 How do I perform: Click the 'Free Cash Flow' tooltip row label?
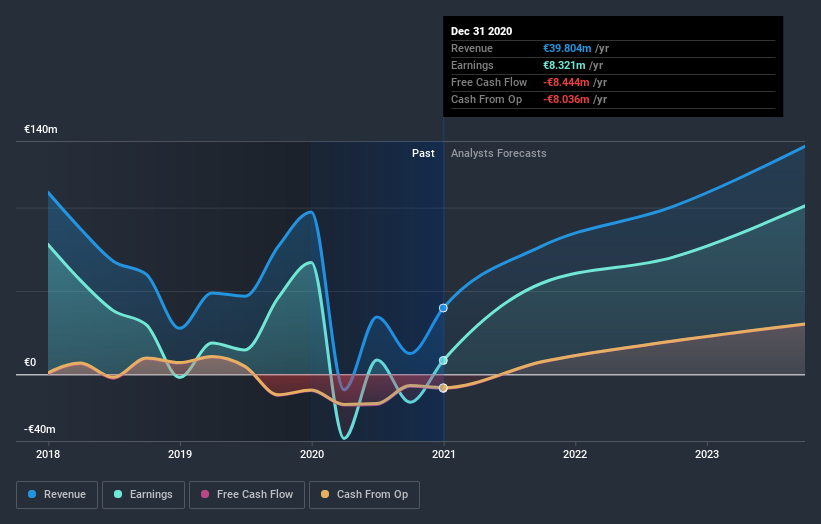coord(489,82)
